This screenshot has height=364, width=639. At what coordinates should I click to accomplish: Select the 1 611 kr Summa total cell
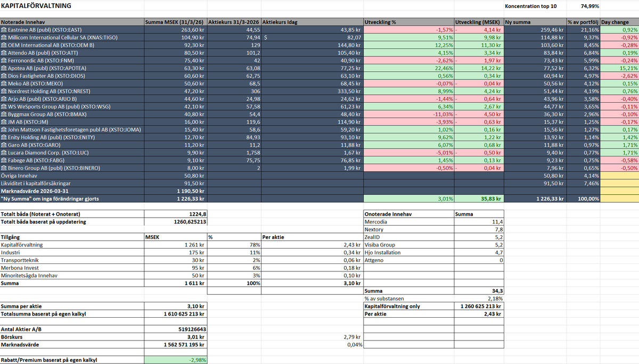coord(176,283)
